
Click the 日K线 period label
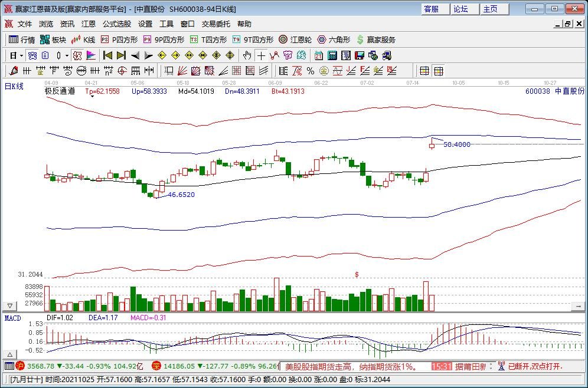(14, 87)
